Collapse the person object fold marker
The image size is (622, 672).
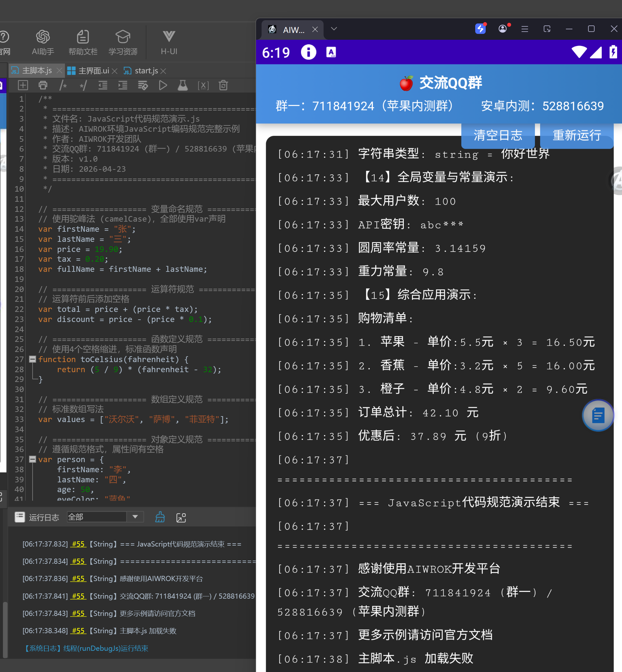pos(33,459)
